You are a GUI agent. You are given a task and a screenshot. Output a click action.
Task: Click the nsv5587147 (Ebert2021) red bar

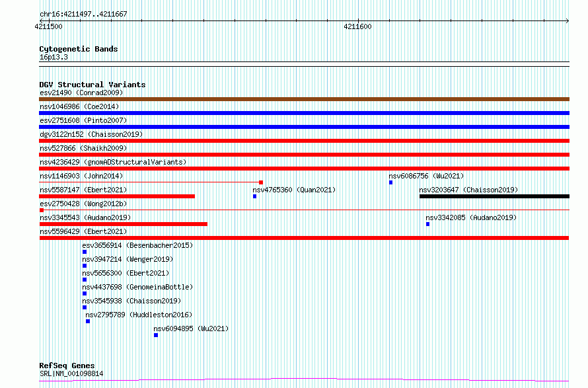coord(117,196)
